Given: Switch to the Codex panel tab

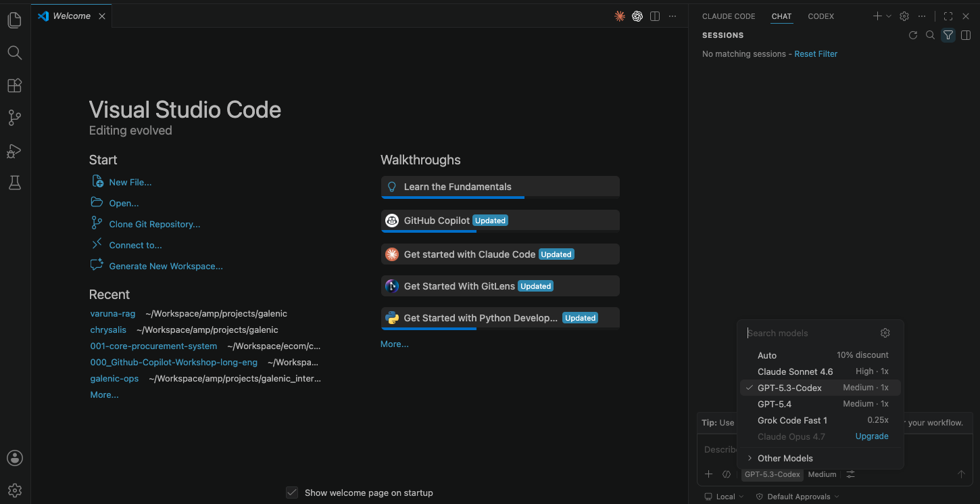Looking at the screenshot, I should coord(821,16).
